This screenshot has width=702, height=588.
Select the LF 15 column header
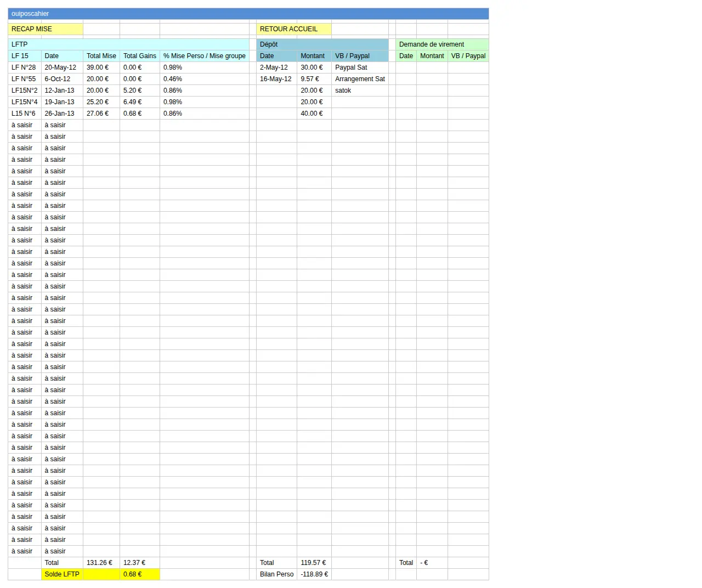(x=25, y=56)
